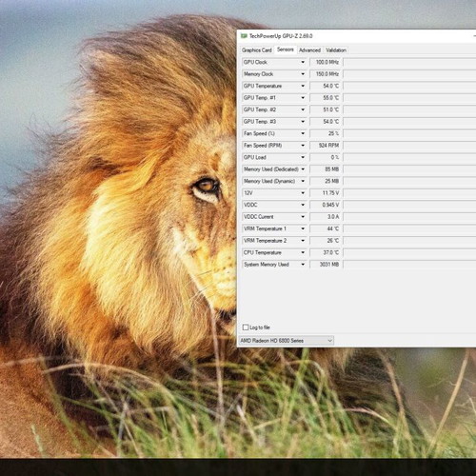
Task: Switch to the Graphics Card tab
Action: click(257, 50)
